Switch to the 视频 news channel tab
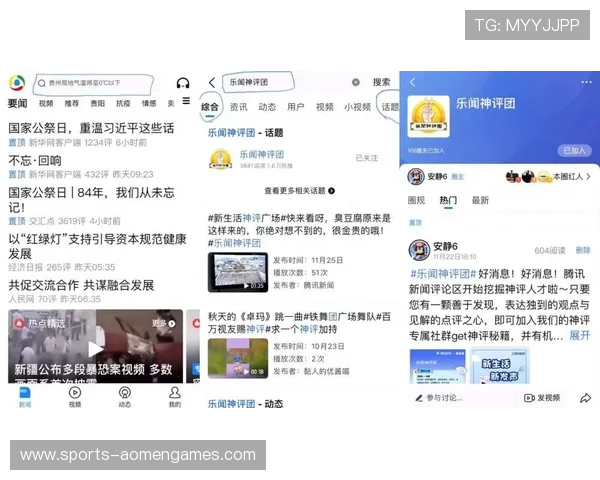Screen dimensions: 600x480 tap(46, 103)
